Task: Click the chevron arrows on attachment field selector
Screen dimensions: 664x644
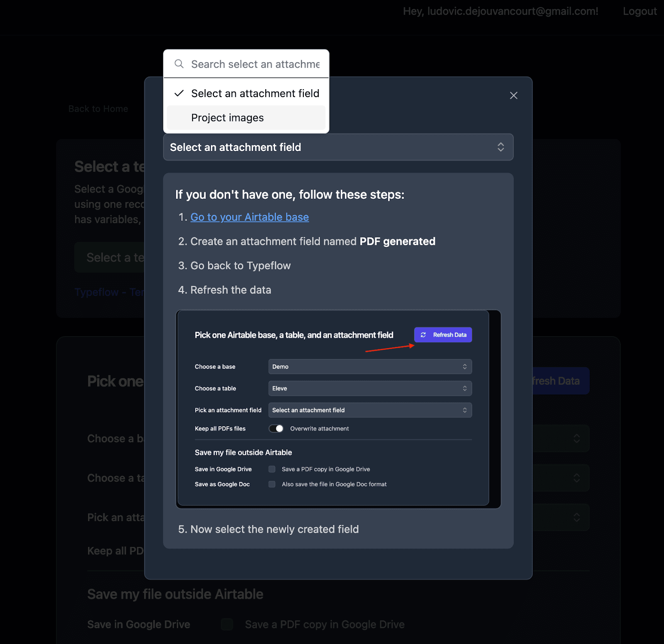Action: click(500, 147)
